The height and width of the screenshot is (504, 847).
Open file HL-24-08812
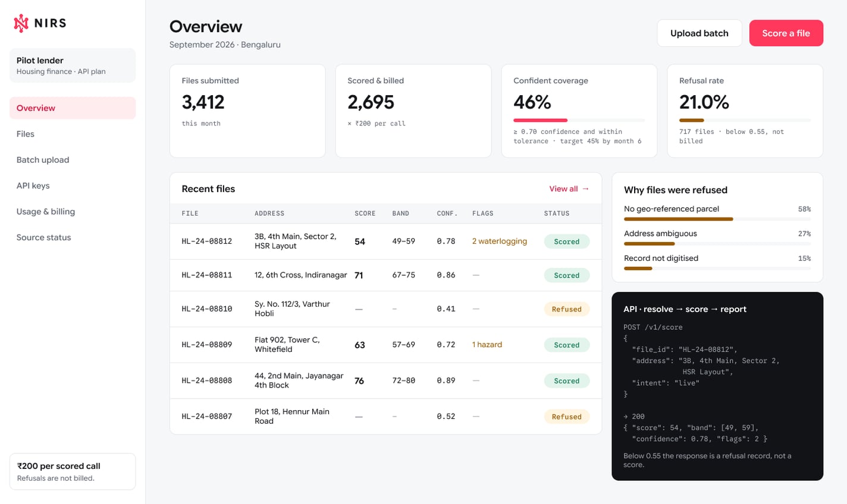207,241
